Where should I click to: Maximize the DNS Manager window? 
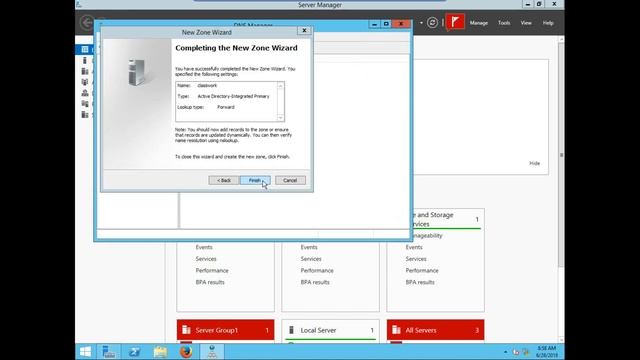pyautogui.click(x=386, y=24)
